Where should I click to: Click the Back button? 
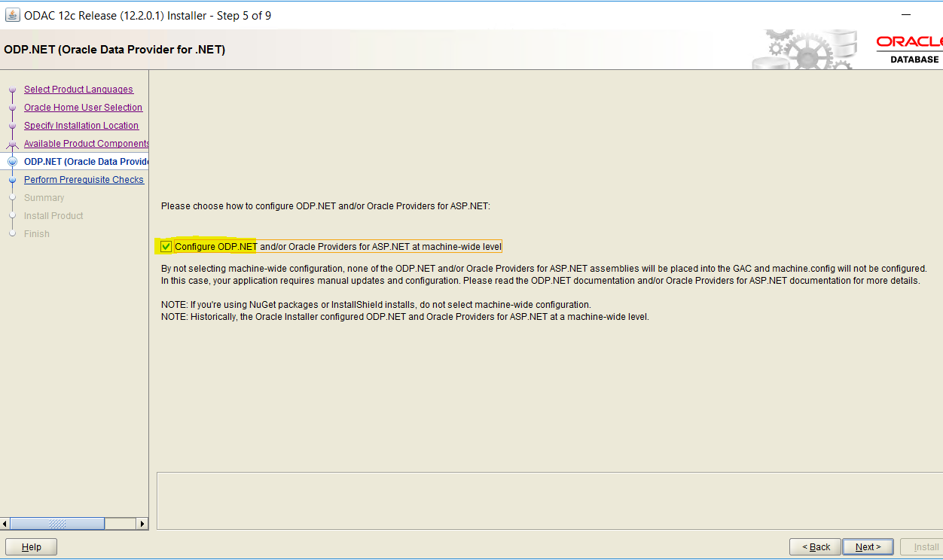pyautogui.click(x=815, y=547)
